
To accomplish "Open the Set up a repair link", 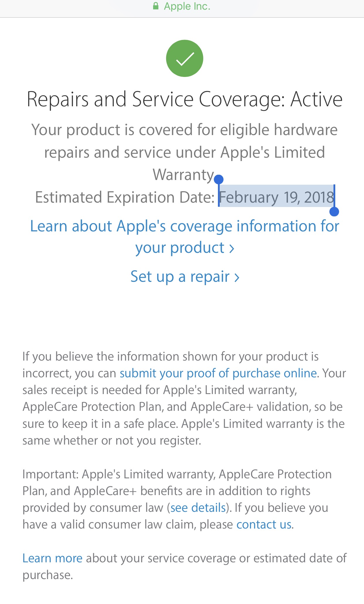I will coord(180,277).
